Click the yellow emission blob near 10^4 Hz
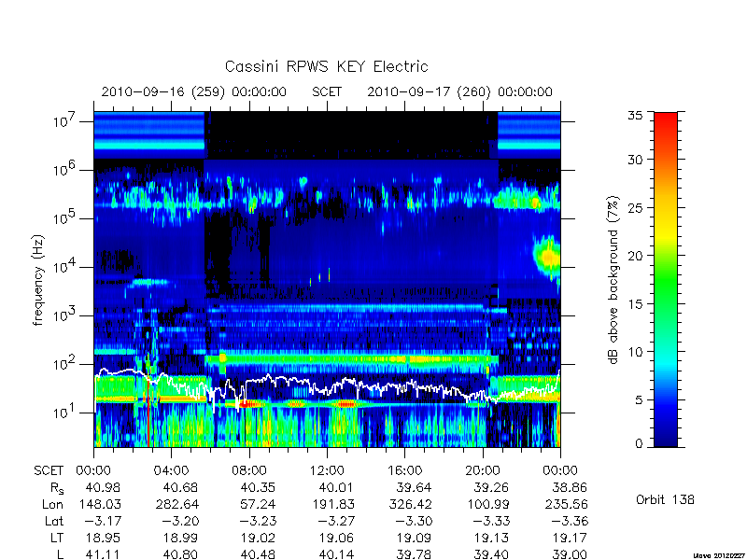Viewport: 747px width, 560px height. click(548, 258)
